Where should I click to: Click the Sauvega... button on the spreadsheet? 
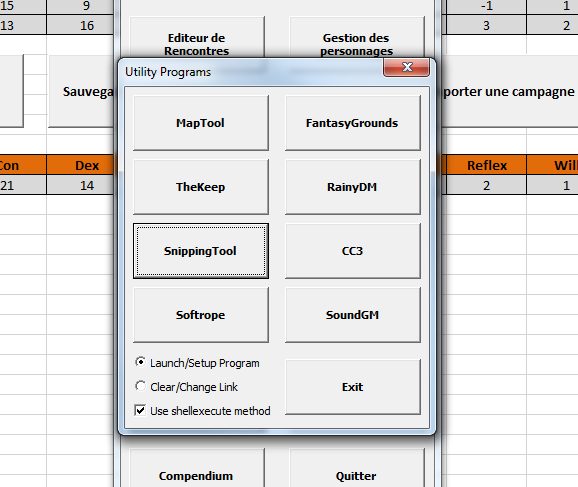[x=81, y=91]
